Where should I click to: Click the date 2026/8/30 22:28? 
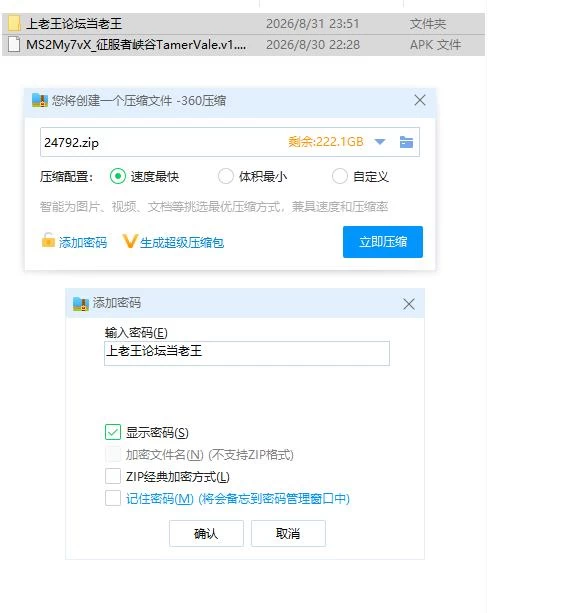(313, 45)
